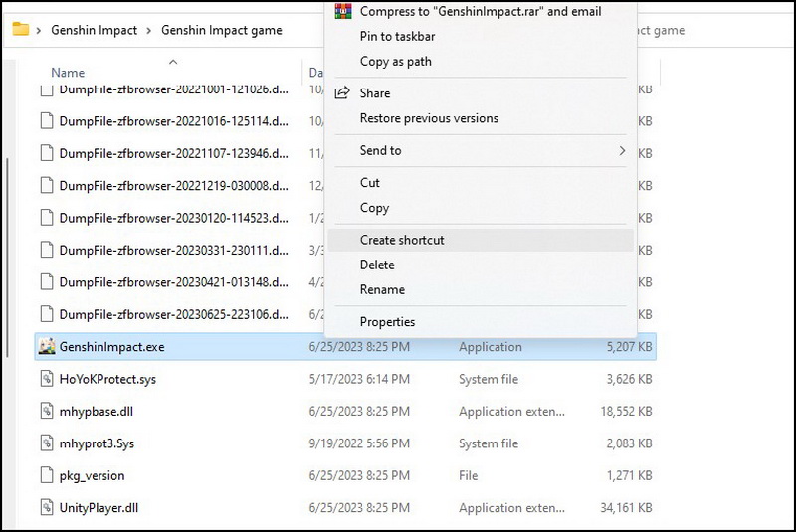Click the GenshinImpact.exe application icon
796x532 pixels.
pyautogui.click(x=47, y=346)
